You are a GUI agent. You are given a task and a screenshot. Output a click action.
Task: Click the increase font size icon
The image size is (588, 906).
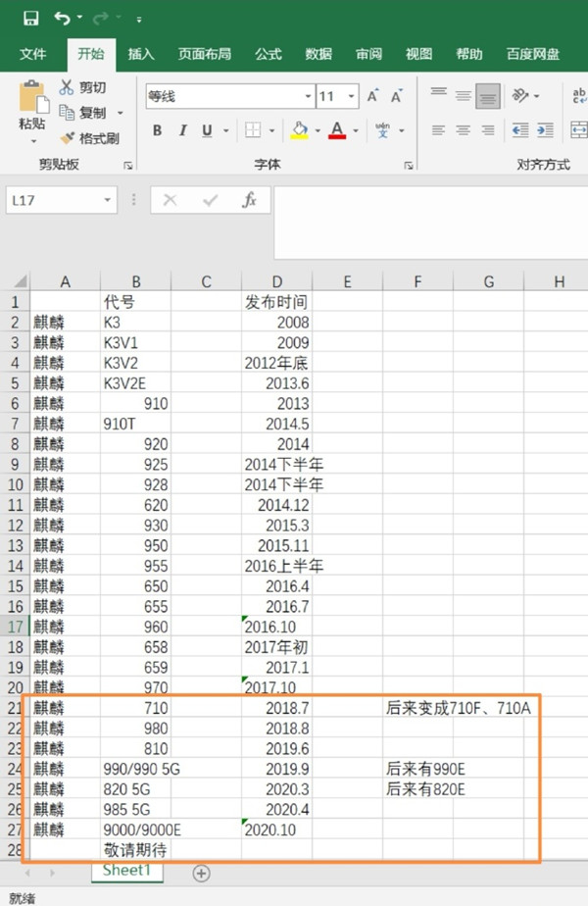tap(373, 95)
